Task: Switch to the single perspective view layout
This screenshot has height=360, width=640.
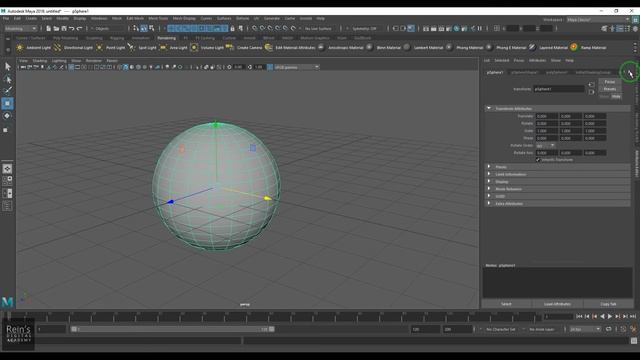Action: (7, 169)
